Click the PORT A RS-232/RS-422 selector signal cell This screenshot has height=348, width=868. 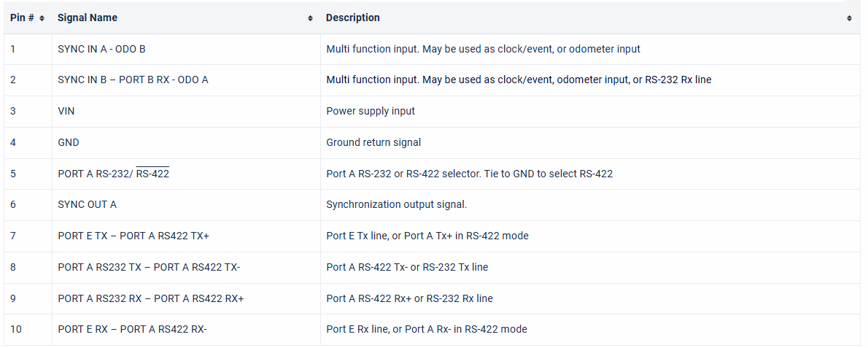pos(114,174)
